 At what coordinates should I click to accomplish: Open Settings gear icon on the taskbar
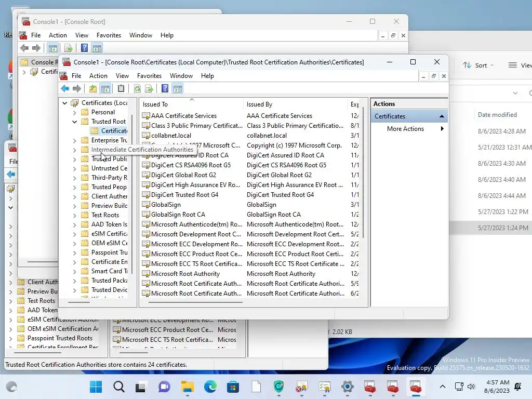click(x=348, y=387)
